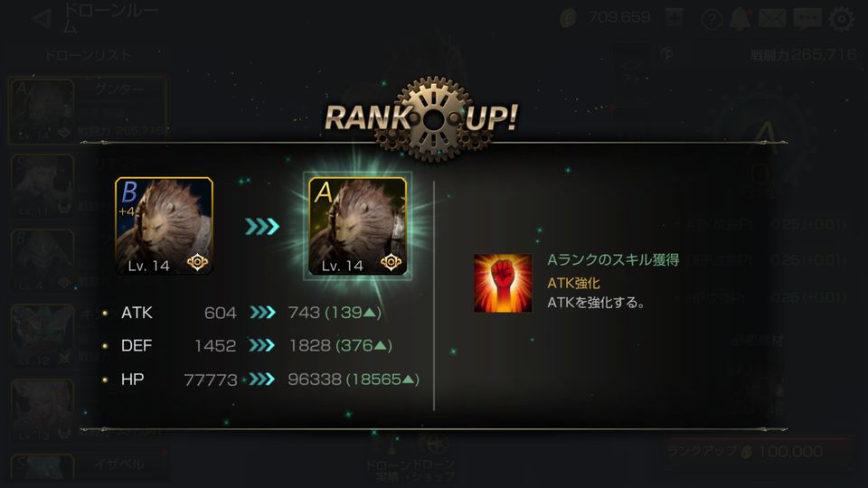Open the notification bell icon
The image size is (868, 488).
pos(740,19)
